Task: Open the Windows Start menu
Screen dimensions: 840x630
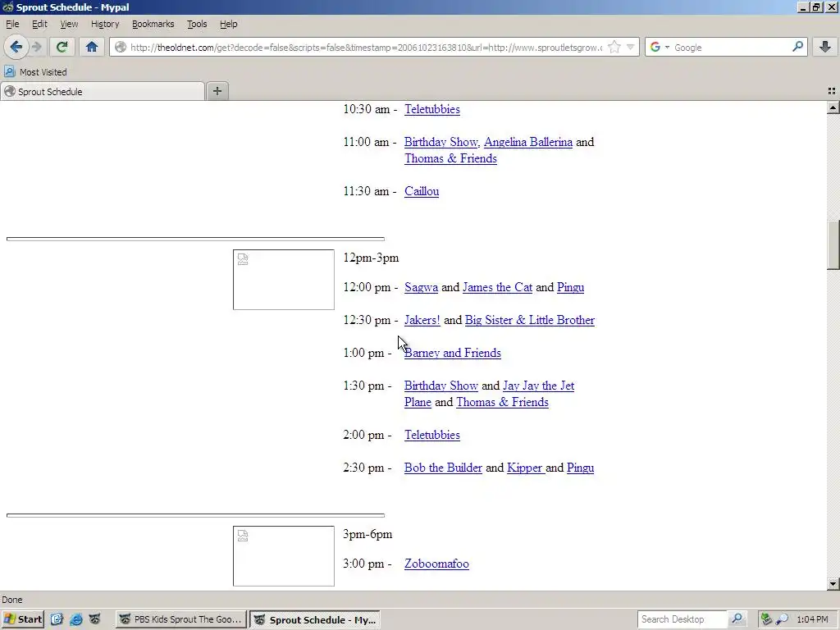Action: pos(23,619)
